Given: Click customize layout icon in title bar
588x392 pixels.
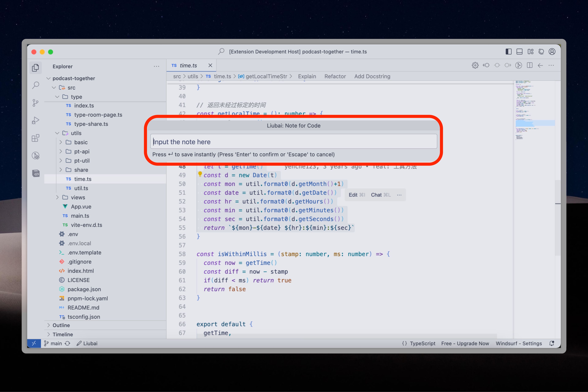Looking at the screenshot, I should point(530,52).
